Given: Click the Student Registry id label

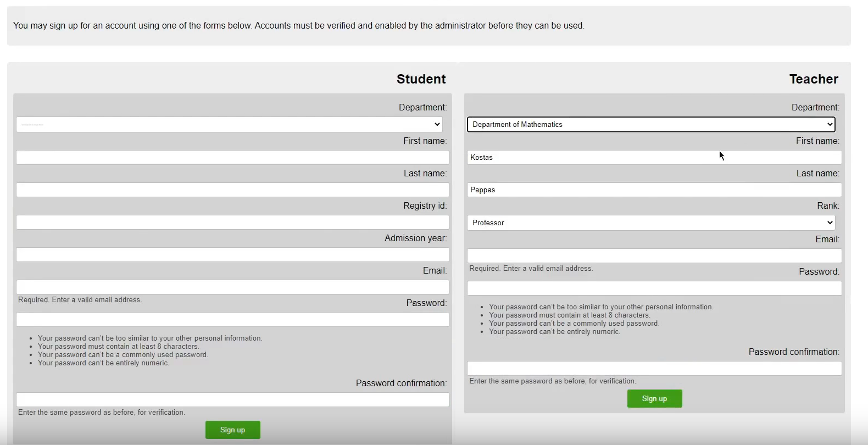Looking at the screenshot, I should 425,205.
